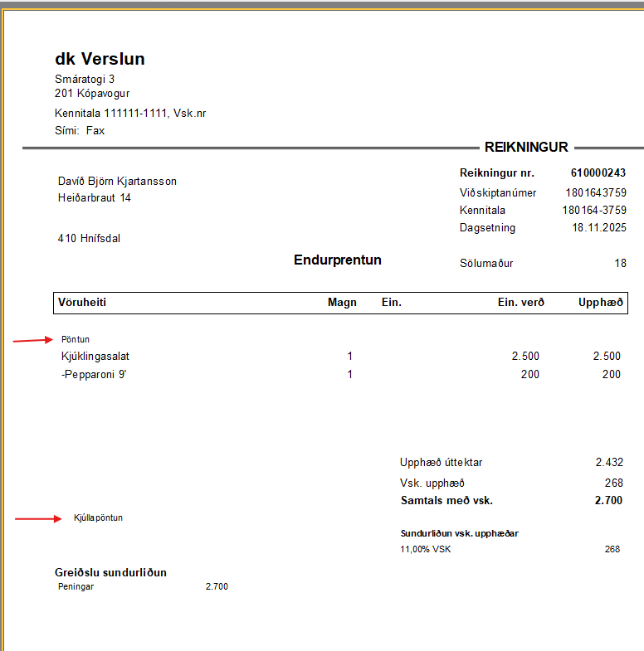Image resolution: width=644 pixels, height=651 pixels.
Task: Select the Kjúklingasalat item line
Action: (95, 357)
